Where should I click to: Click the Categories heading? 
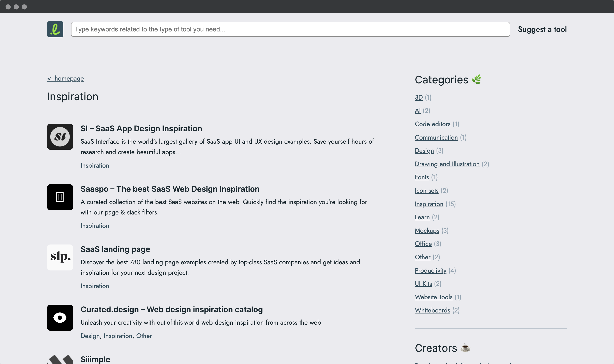[x=448, y=80]
